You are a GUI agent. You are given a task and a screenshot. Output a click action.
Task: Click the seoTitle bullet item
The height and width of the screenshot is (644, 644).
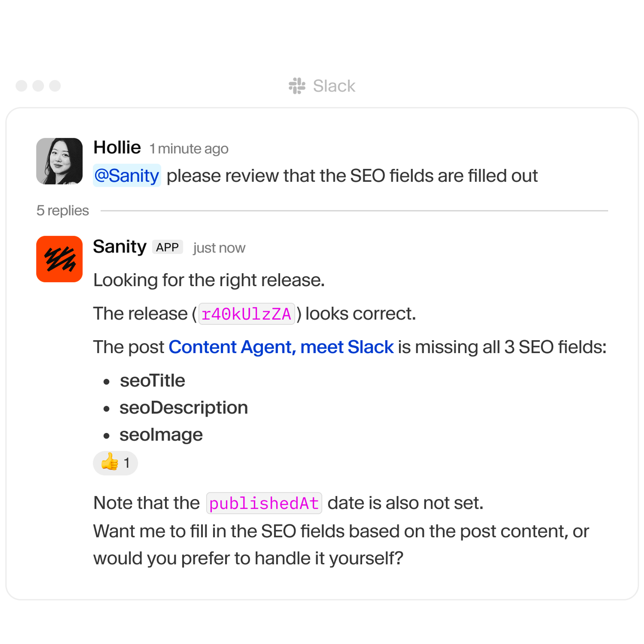[152, 380]
